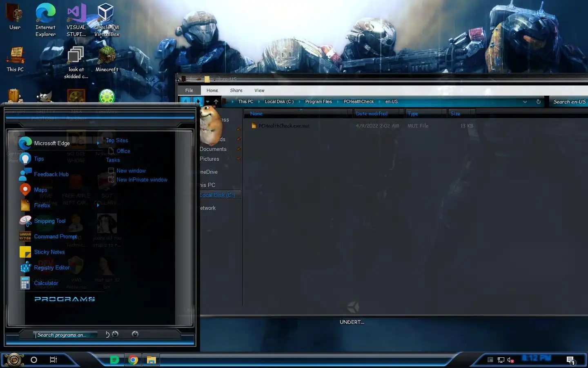Open the Maps app icon
588x368 pixels.
[x=25, y=190]
